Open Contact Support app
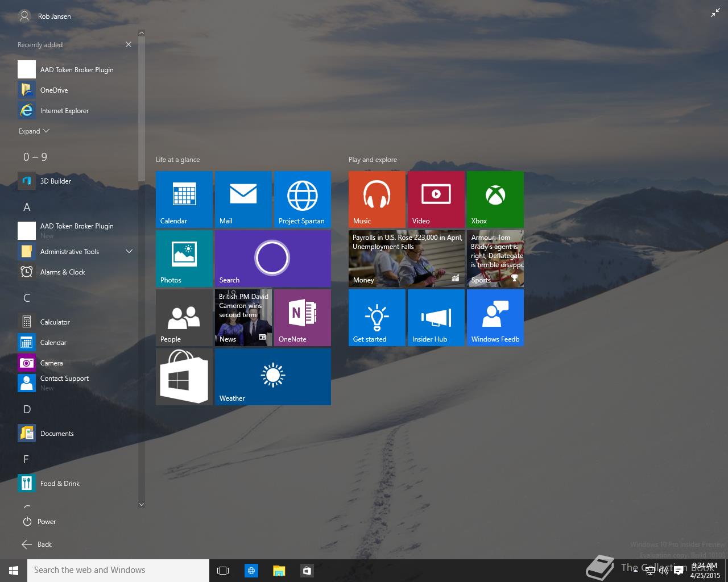 pos(77,383)
